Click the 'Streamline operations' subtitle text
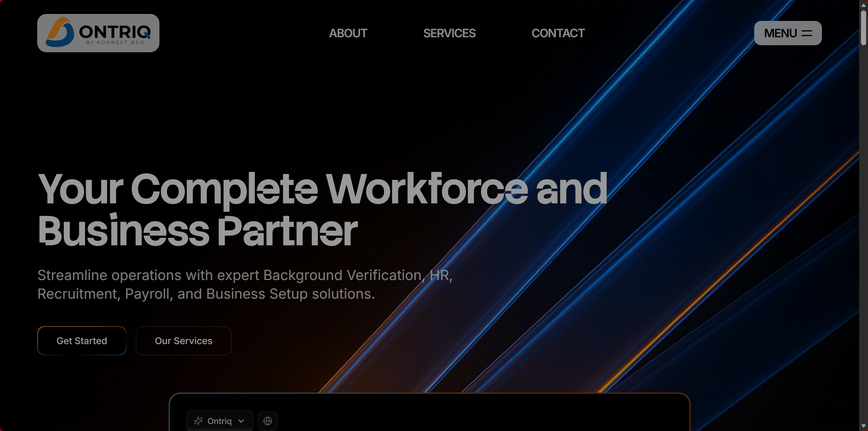The height and width of the screenshot is (431, 868). click(x=245, y=284)
